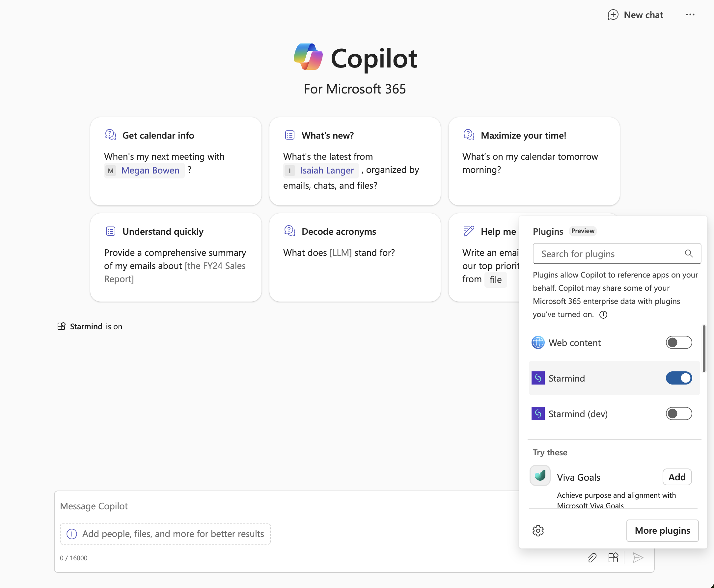
Task: Click the search magnifier icon in plugins
Action: pos(689,254)
